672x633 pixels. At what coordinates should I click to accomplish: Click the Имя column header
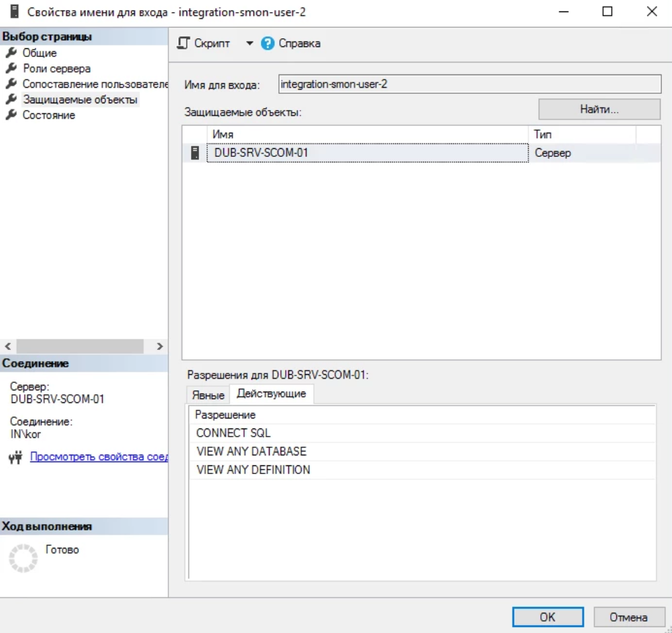tap(368, 135)
